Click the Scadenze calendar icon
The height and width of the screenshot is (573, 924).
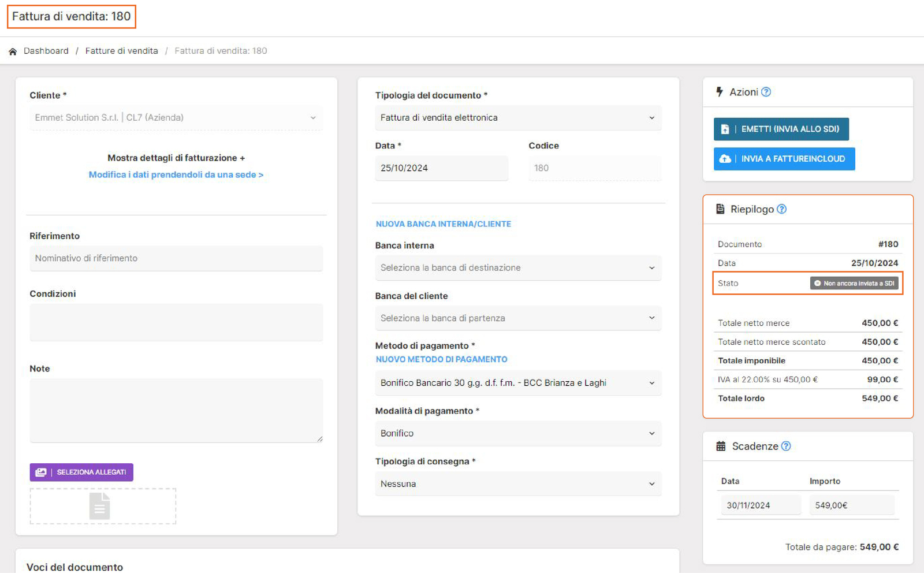[721, 446]
